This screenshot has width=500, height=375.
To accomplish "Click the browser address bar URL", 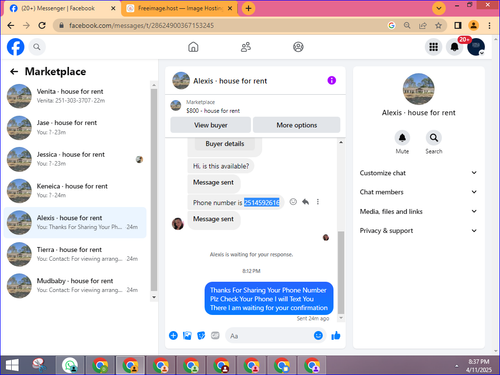I will (142, 25).
